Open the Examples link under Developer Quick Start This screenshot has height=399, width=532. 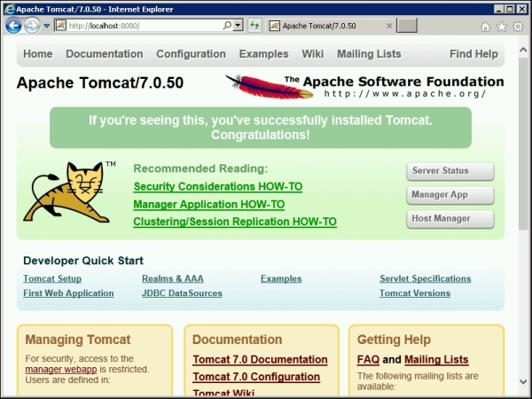click(281, 278)
